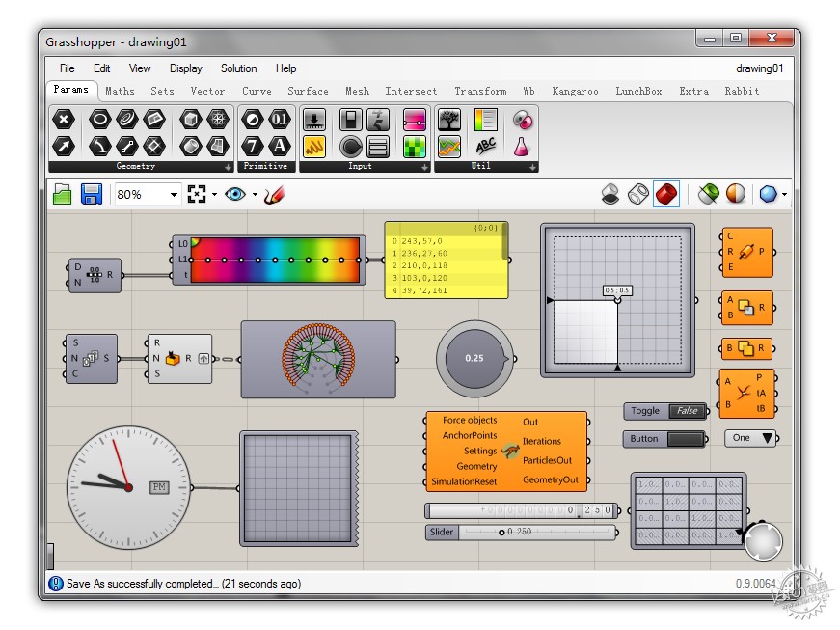840x630 pixels.
Task: Select the Box parameter icon in Geometry
Action: [x=190, y=119]
